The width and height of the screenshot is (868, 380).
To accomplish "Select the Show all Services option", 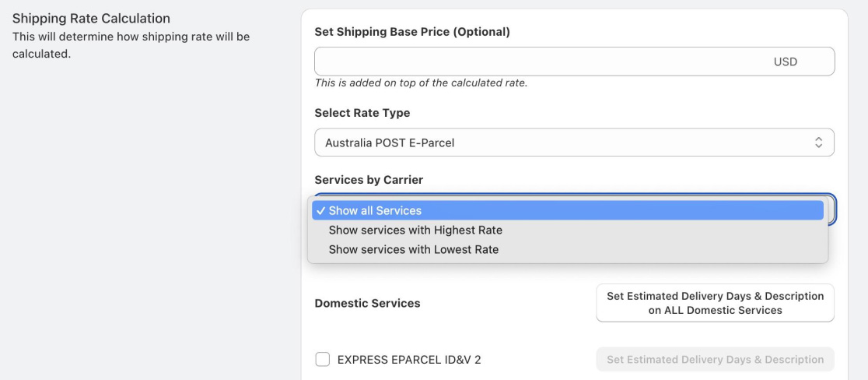I will coord(568,210).
